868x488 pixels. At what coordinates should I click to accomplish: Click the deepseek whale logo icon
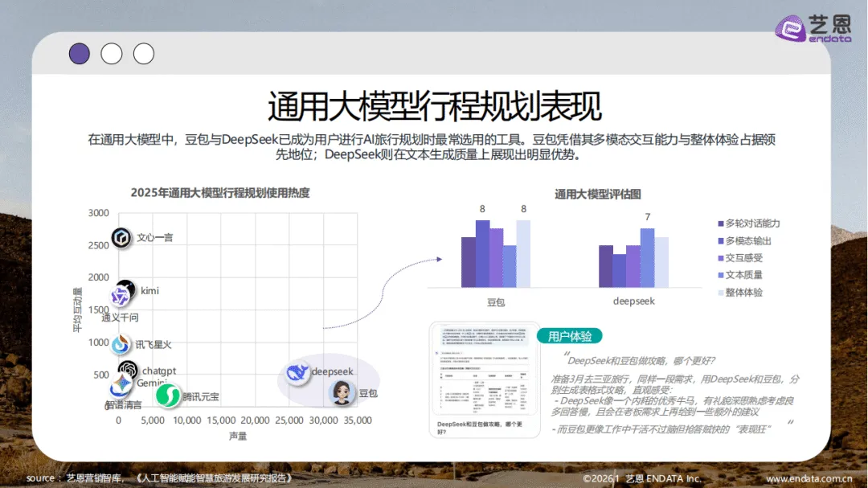coord(297,373)
